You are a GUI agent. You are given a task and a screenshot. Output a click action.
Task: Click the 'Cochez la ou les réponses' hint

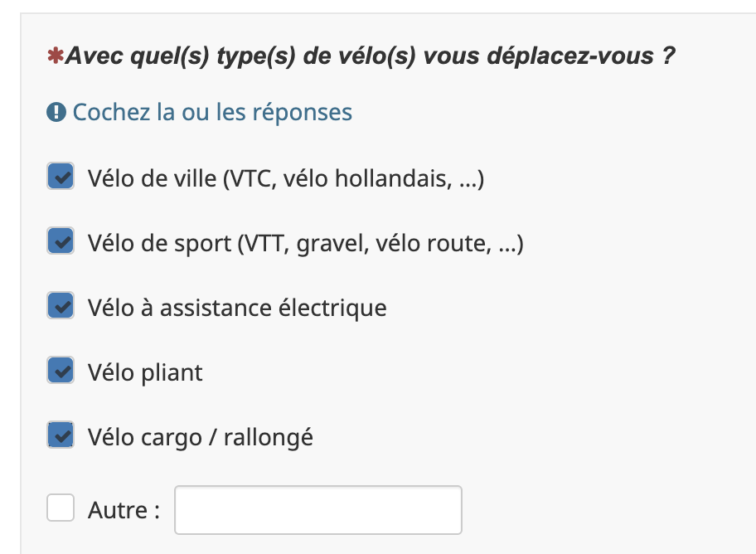(x=212, y=112)
